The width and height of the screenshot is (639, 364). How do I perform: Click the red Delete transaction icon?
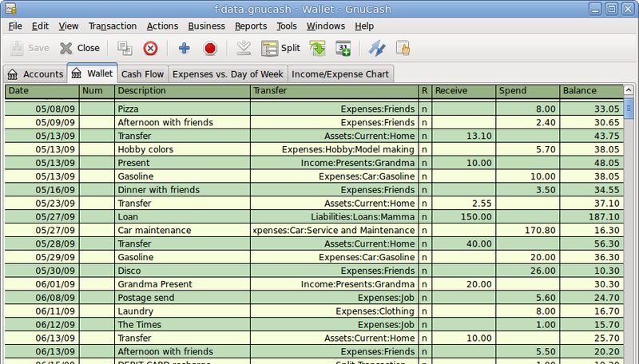pyautogui.click(x=150, y=49)
